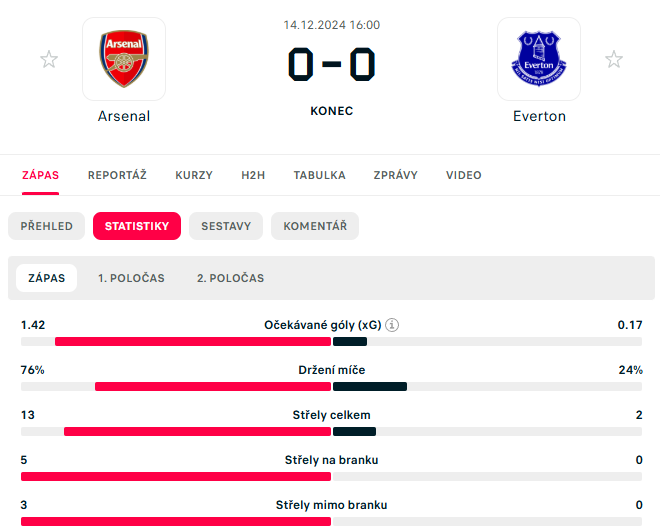Open the Arsenal club crest
Image resolution: width=660 pixels, height=531 pixels.
coord(124,59)
